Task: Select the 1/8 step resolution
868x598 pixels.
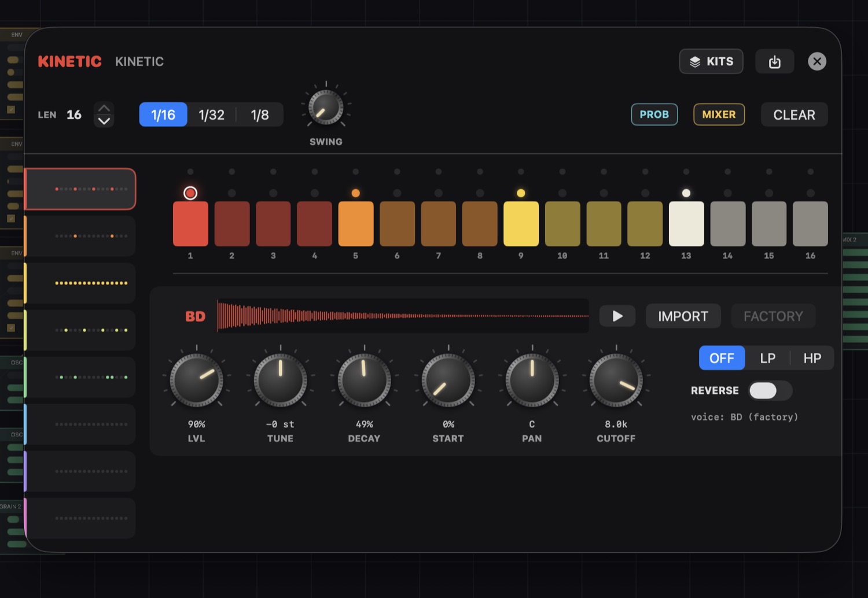Action: coord(260,115)
